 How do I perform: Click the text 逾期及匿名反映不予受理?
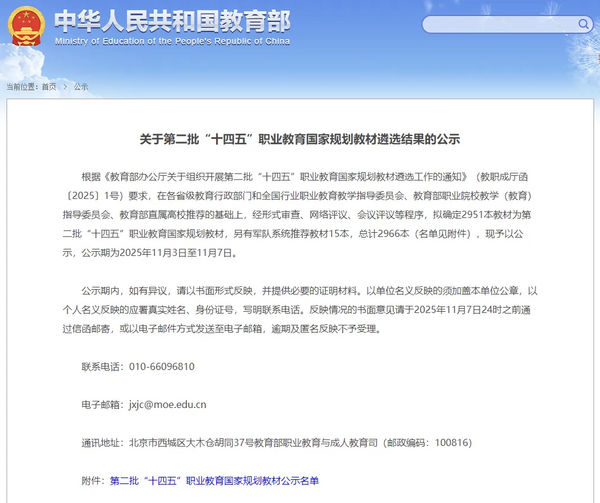pyautogui.click(x=324, y=329)
